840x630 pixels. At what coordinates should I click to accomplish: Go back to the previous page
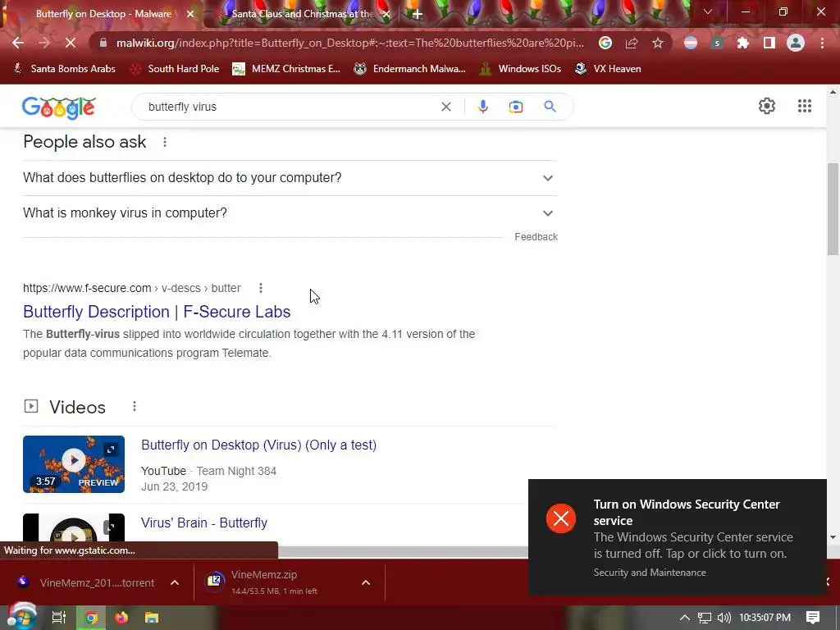18,43
